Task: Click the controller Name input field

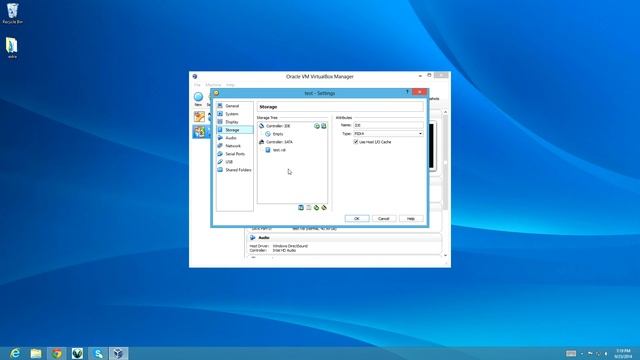Action: click(x=388, y=125)
